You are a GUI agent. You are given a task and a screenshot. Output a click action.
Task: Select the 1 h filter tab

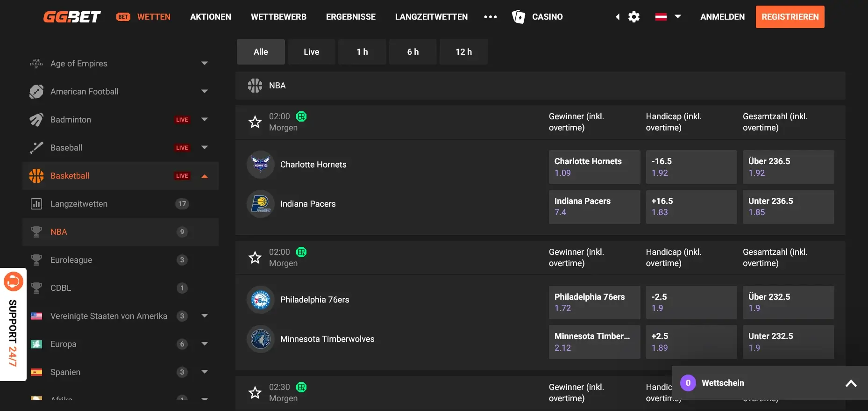362,52
